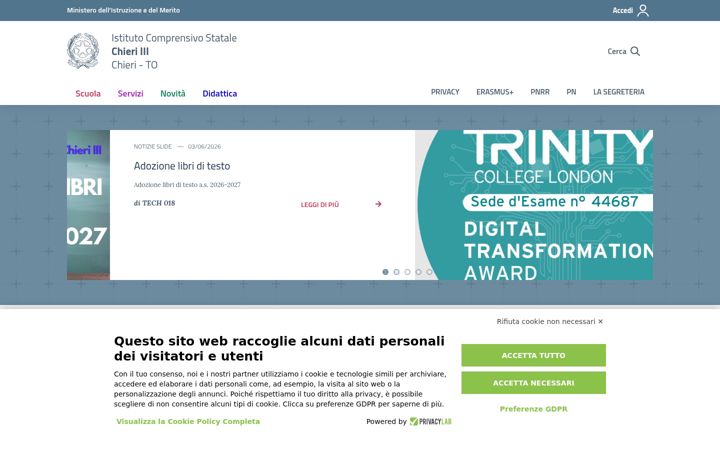The width and height of the screenshot is (720, 450).
Task: Open LA SEGRETERIA page
Action: click(x=619, y=92)
